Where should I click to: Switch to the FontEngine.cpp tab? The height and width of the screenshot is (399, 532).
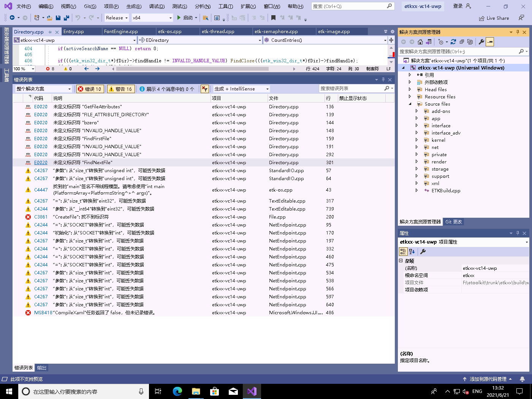[x=121, y=32]
